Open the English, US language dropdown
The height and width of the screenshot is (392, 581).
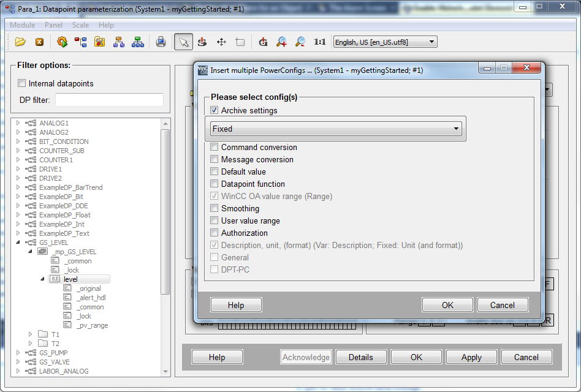pos(384,42)
